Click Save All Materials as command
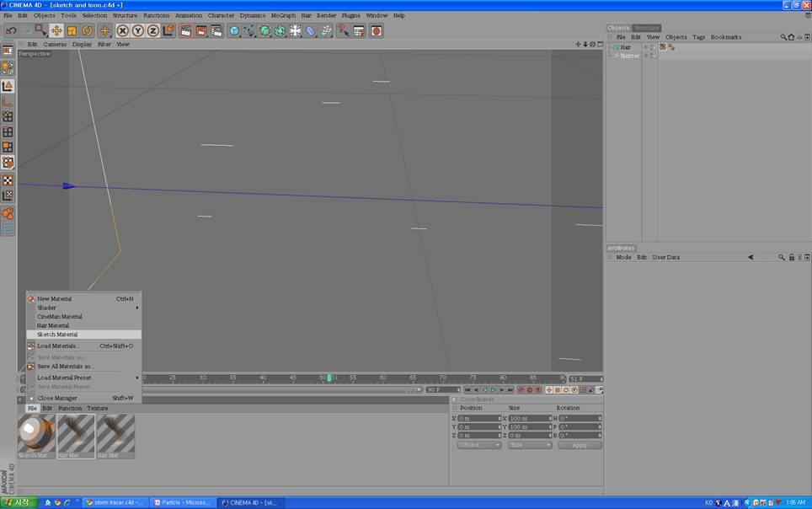 click(84, 366)
